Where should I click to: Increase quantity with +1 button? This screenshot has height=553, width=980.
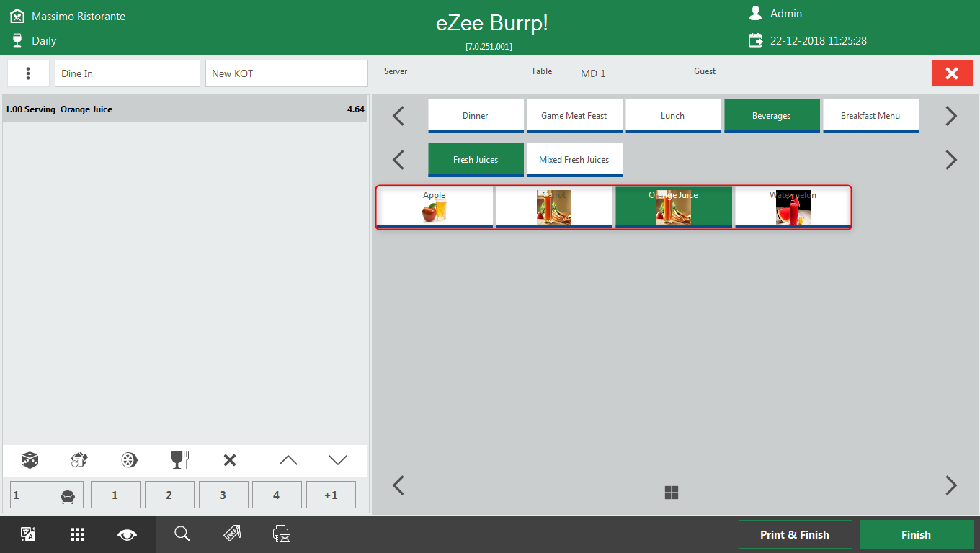[331, 495]
